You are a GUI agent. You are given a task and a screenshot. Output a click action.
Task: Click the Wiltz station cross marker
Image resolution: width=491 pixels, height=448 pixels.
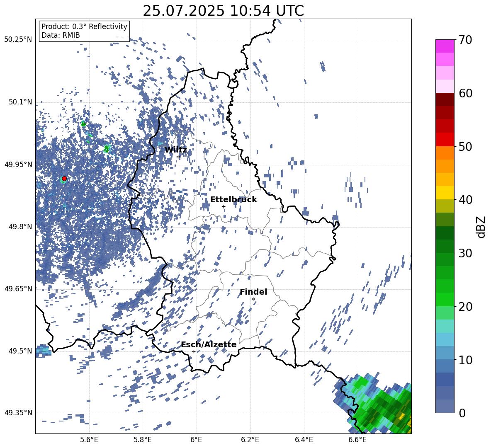(x=178, y=157)
